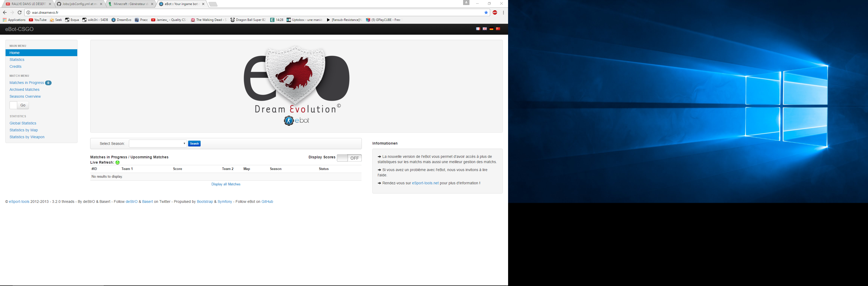Image resolution: width=868 pixels, height=286 pixels.
Task: Switch language using the French flag
Action: [478, 29]
